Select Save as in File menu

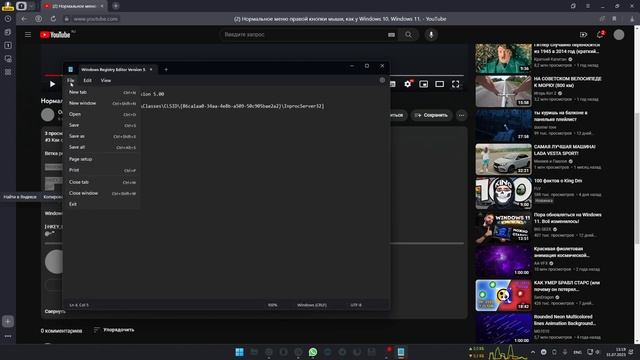coord(102,136)
